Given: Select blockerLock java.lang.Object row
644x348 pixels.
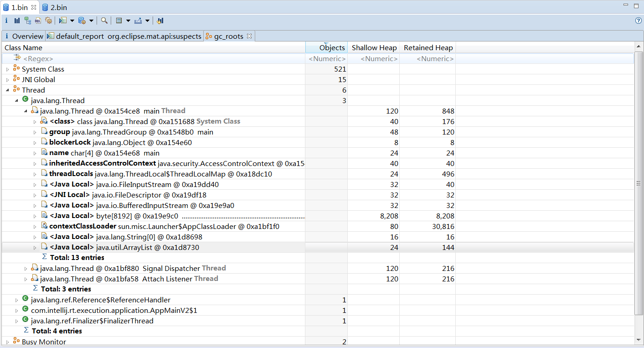Looking at the screenshot, I should coord(318,143).
